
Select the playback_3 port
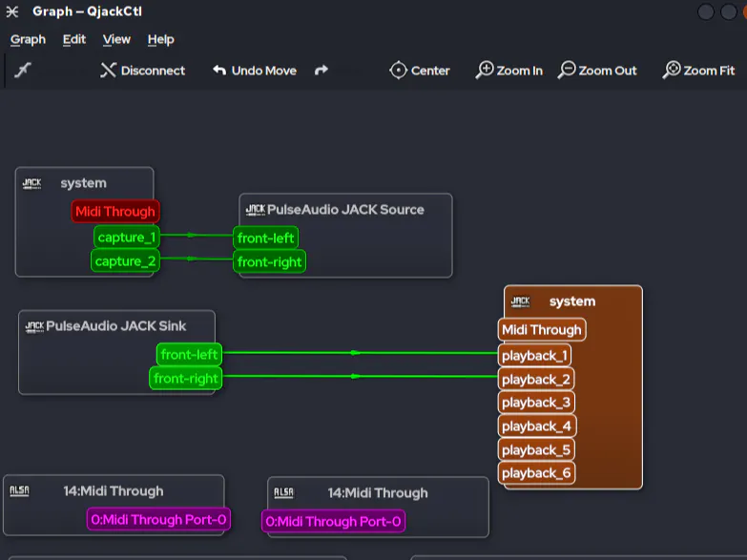[x=536, y=403]
